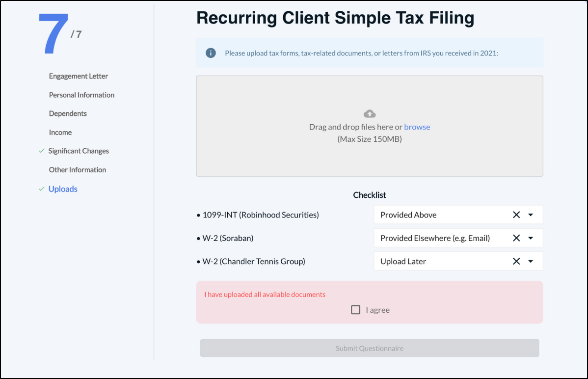Check the I agree checkbox

356,310
